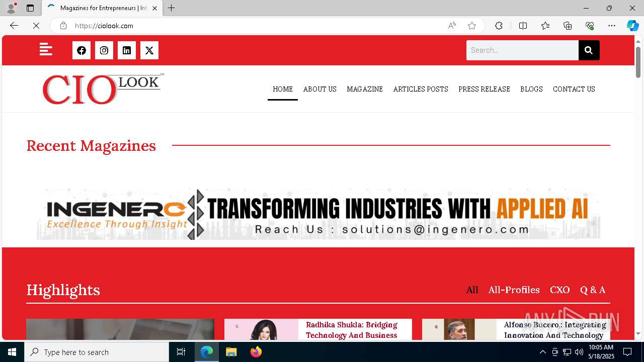The width and height of the screenshot is (644, 362).
Task: Open File Explorer from the taskbar
Action: coord(231,352)
